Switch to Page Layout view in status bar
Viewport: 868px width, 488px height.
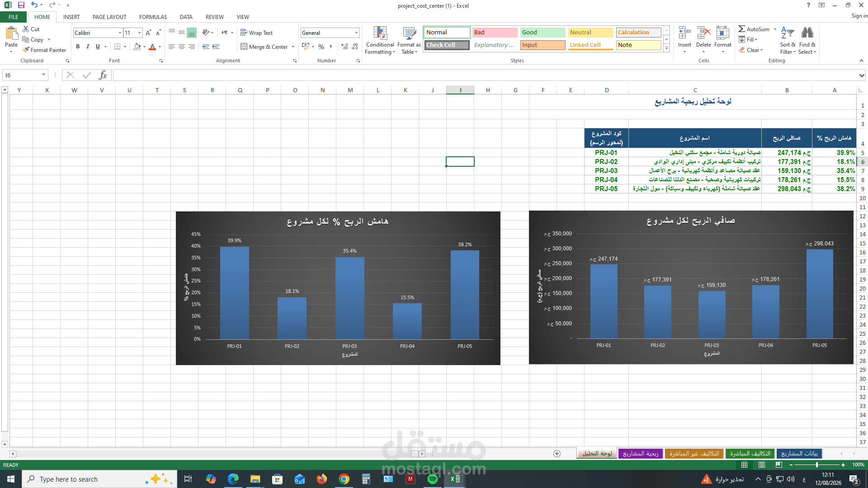click(762, 465)
